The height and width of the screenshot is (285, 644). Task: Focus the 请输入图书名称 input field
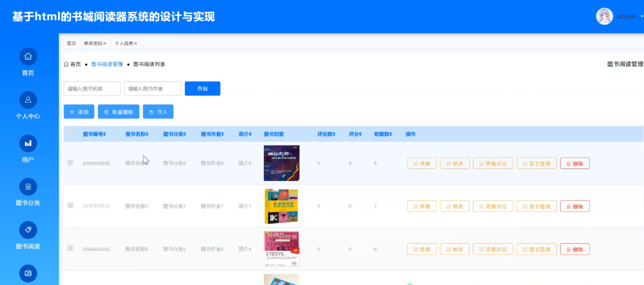point(92,89)
